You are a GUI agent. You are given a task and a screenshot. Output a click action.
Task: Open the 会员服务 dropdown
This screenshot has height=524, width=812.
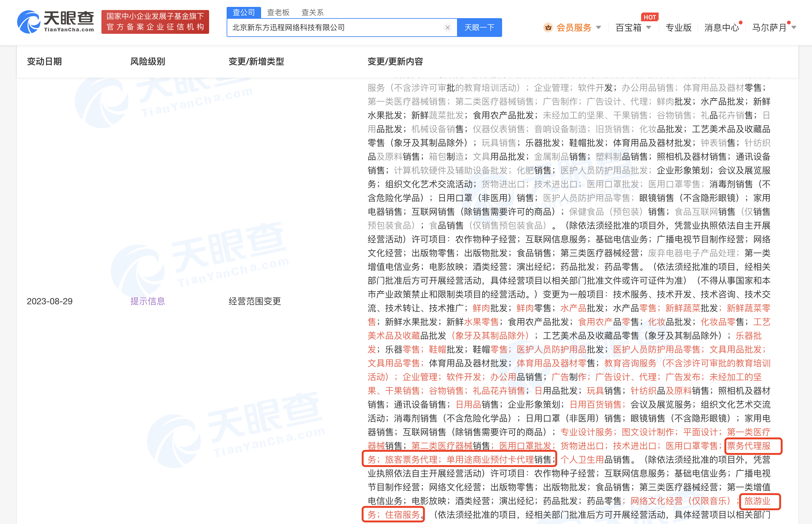(574, 28)
